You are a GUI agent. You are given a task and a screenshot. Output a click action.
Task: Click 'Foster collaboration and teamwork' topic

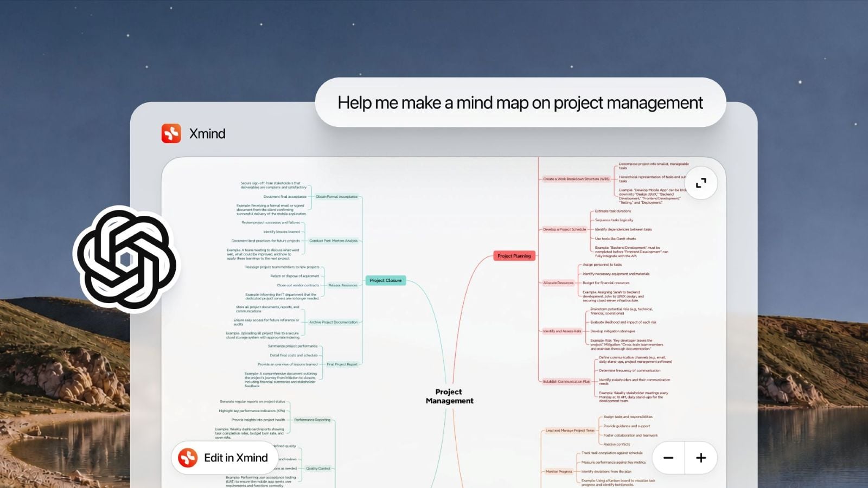click(x=630, y=435)
